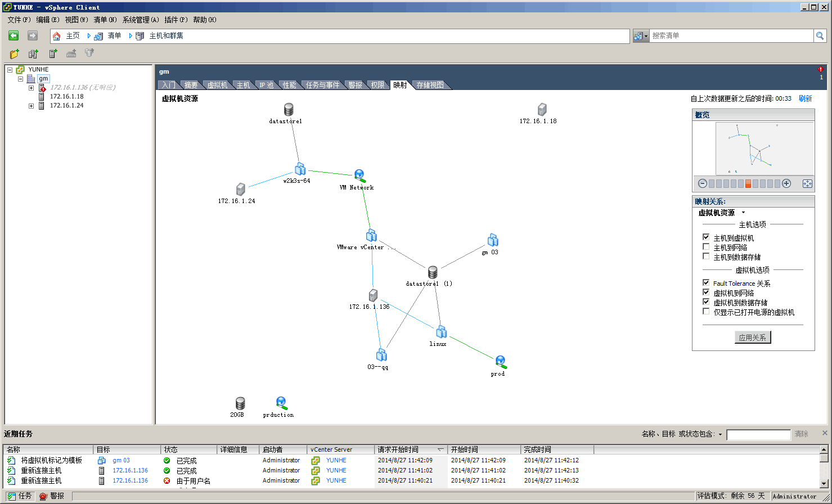
Task: Select the prduction network node
Action: click(x=281, y=403)
